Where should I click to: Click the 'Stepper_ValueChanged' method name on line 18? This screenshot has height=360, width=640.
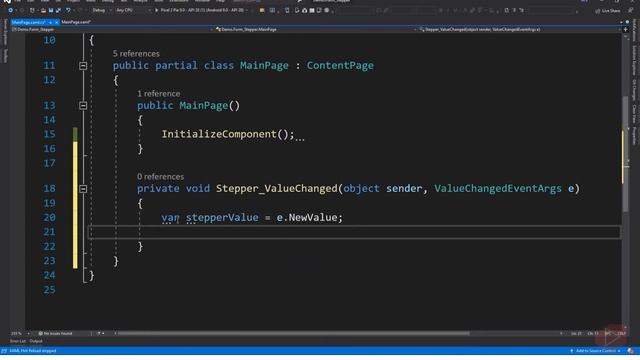(x=276, y=189)
